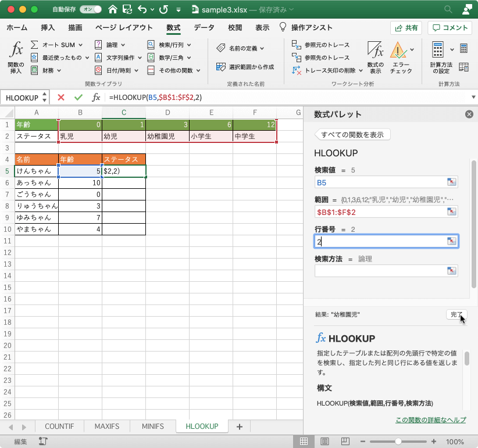Switch to the COUNTIF sheet tab
Viewport: 478px width, 448px height.
click(59, 427)
